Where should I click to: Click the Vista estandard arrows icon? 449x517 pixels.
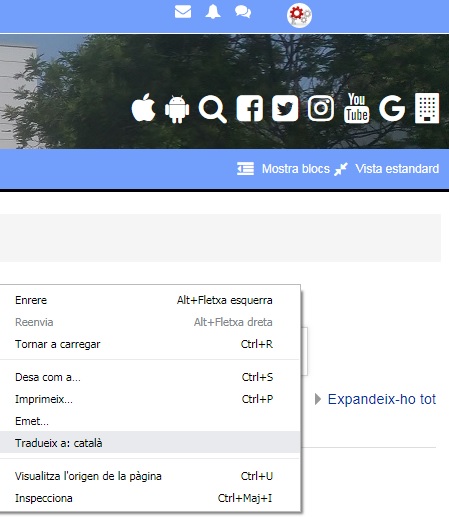(x=341, y=169)
